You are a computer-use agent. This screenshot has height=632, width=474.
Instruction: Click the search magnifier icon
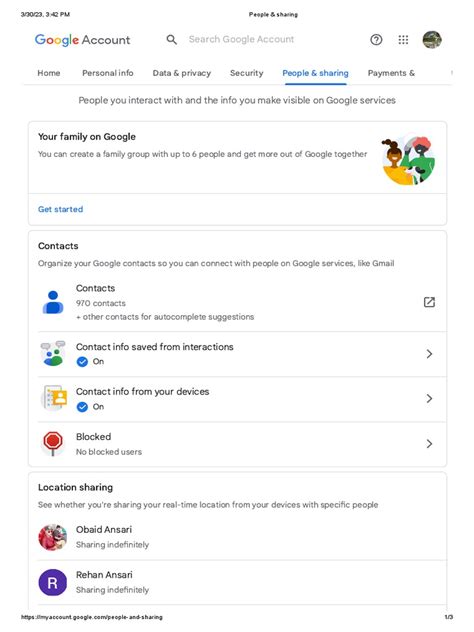(x=172, y=40)
